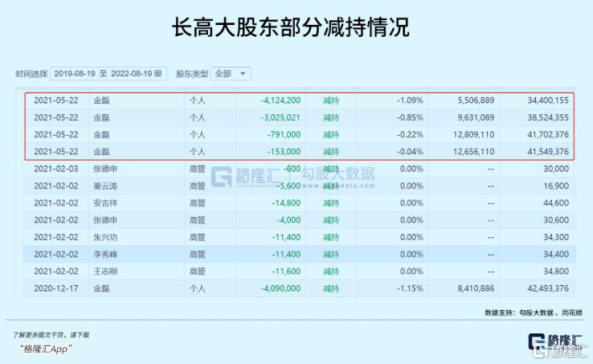Click the -14,800 change cell
The image size is (593, 364).
[286, 203]
